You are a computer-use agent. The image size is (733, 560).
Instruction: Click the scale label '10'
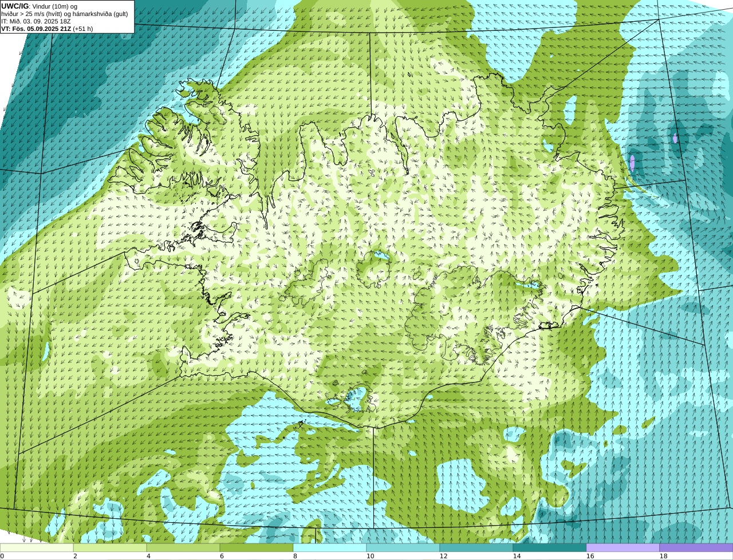tap(370, 556)
